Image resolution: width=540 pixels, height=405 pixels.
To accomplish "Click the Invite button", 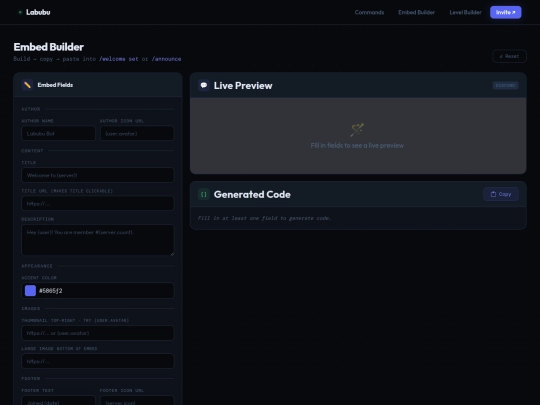I will [505, 12].
